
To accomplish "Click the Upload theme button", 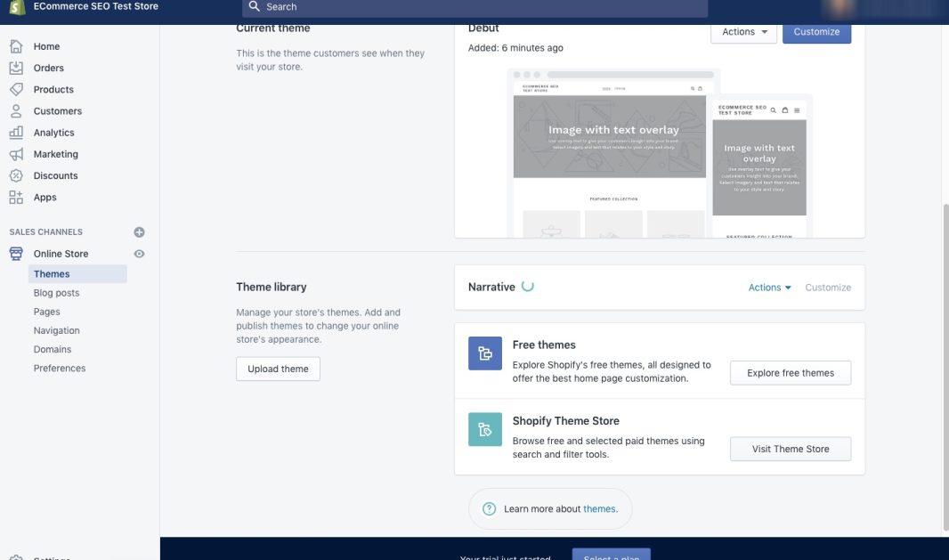I will point(278,369).
